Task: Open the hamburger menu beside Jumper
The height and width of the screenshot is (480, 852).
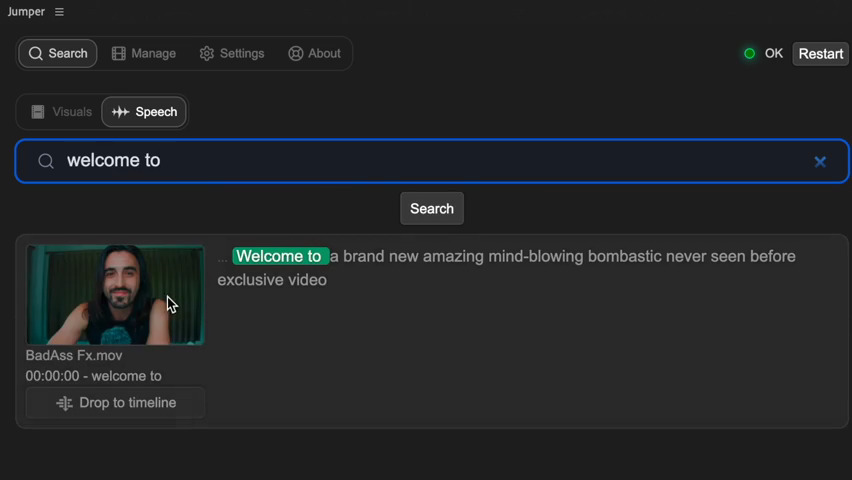Action: click(60, 12)
